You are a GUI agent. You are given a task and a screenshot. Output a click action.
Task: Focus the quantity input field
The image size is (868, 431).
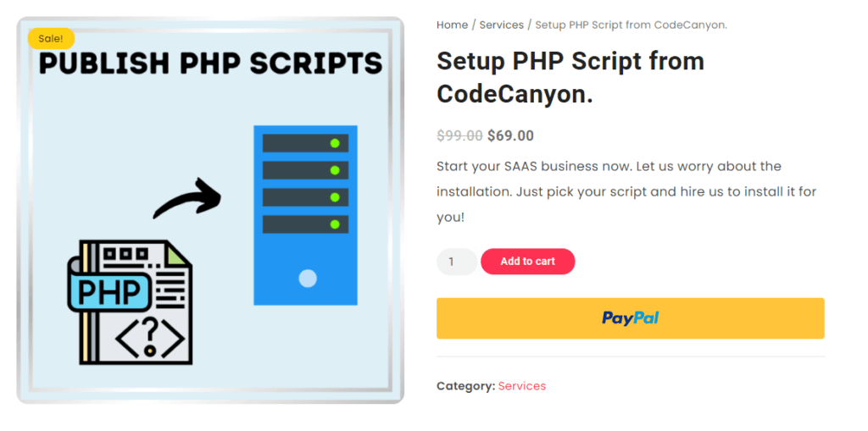click(x=456, y=262)
